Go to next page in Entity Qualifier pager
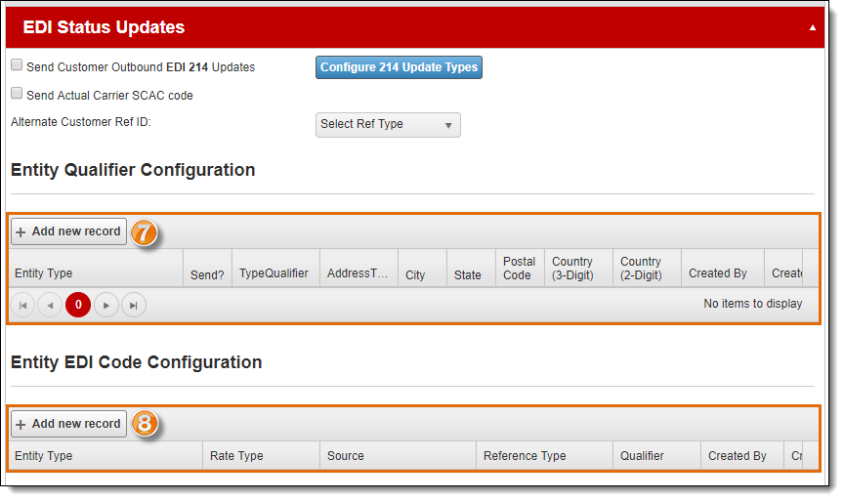 [x=106, y=305]
